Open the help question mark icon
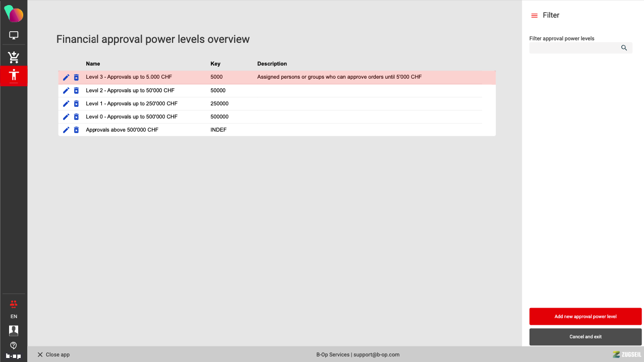This screenshot has width=644, height=362. [14, 345]
